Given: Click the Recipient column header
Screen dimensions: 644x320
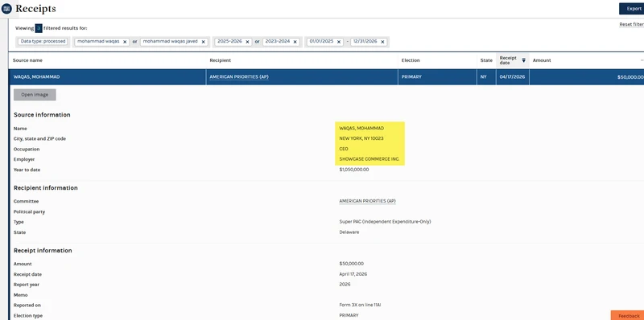Looking at the screenshot, I should pos(220,60).
